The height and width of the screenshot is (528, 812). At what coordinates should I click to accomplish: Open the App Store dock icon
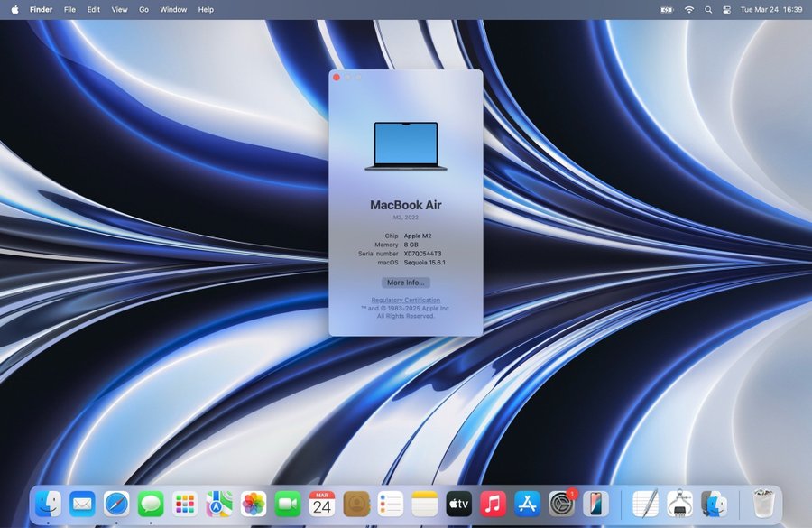pos(527,504)
